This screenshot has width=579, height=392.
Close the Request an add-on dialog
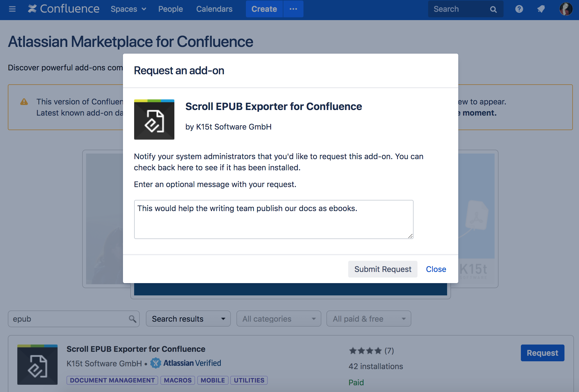tap(436, 269)
